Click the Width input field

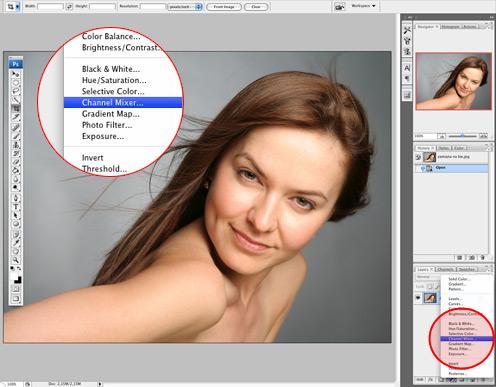[50, 6]
